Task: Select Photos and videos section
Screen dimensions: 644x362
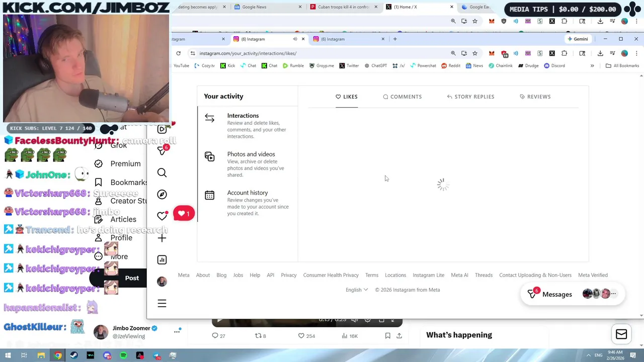Action: [248, 164]
